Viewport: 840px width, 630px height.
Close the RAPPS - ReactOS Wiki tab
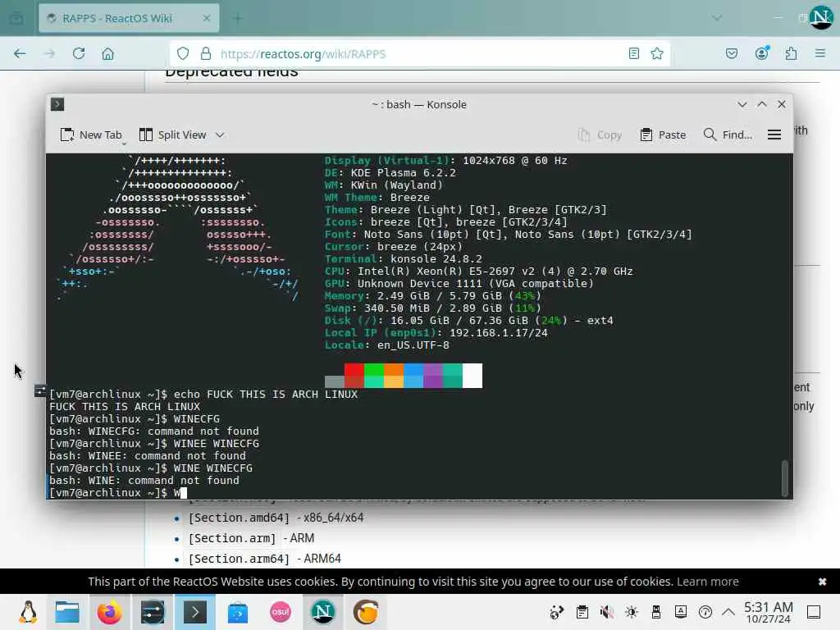tap(206, 18)
